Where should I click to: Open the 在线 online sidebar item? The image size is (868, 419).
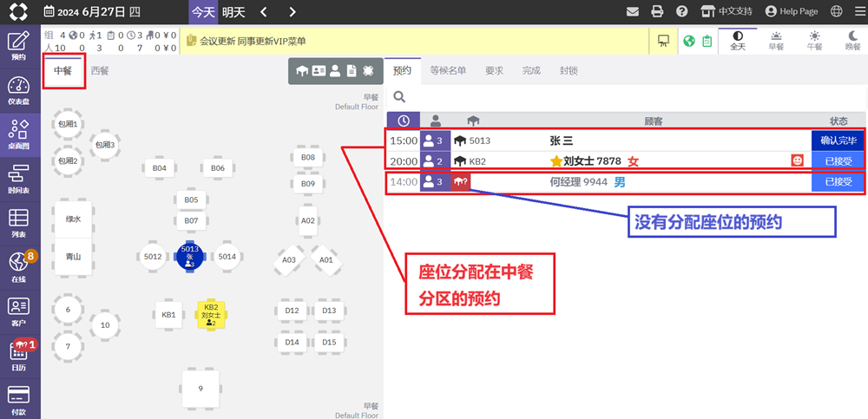point(20,268)
